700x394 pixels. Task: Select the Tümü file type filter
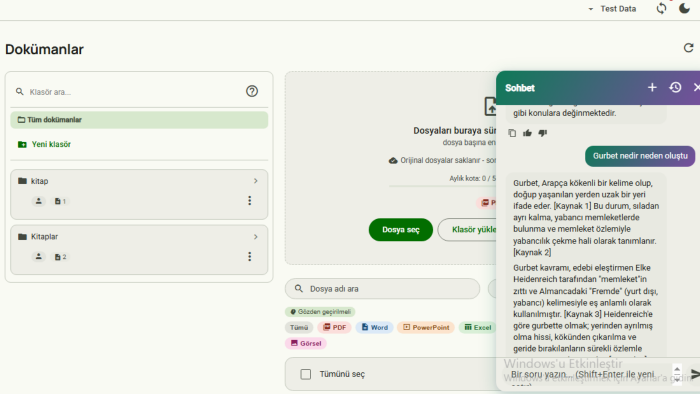(x=299, y=328)
